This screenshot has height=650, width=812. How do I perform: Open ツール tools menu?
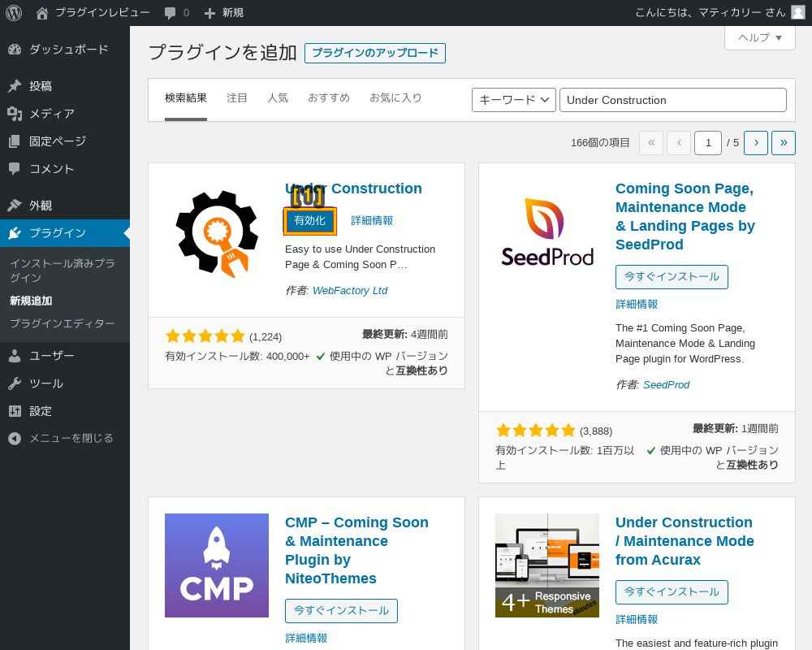(65, 383)
